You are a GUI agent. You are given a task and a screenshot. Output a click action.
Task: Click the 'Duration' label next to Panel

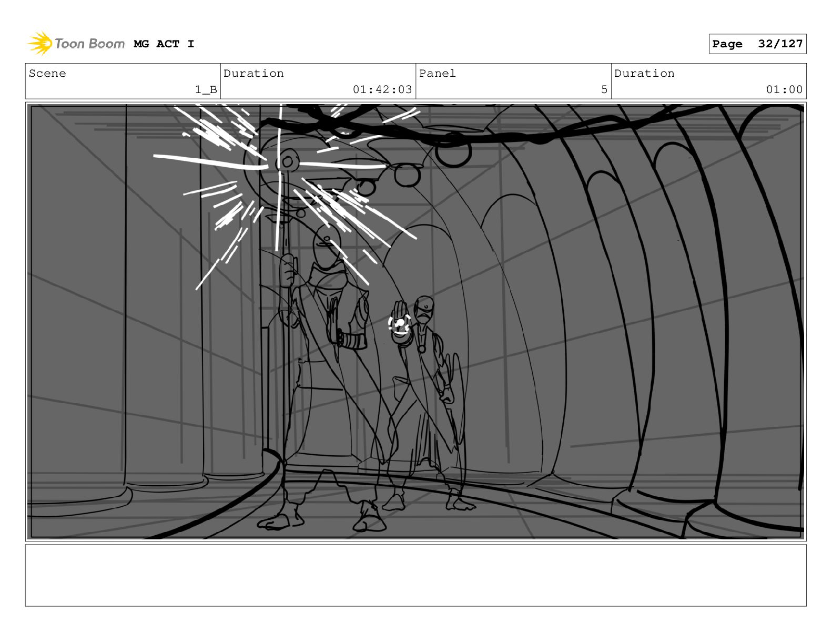point(644,74)
